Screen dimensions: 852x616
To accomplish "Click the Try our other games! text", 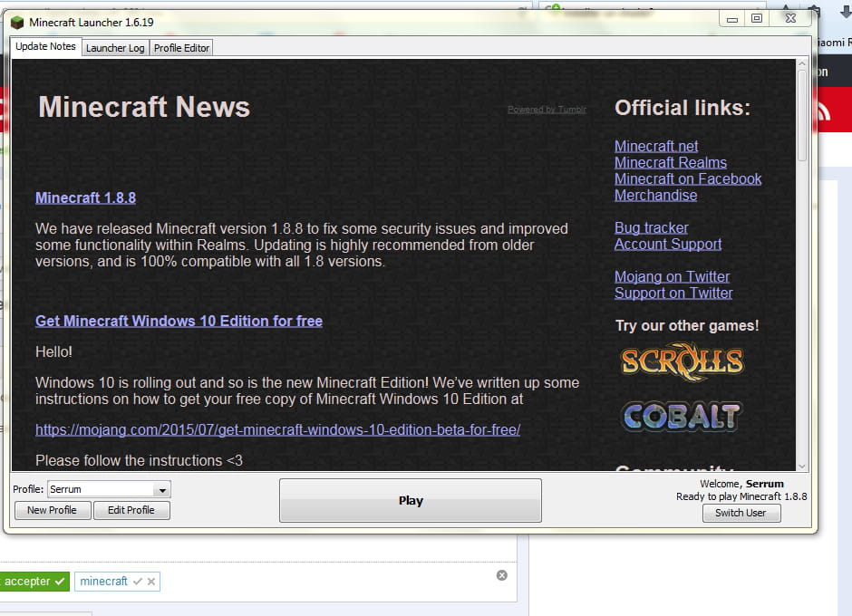I will tap(687, 325).
